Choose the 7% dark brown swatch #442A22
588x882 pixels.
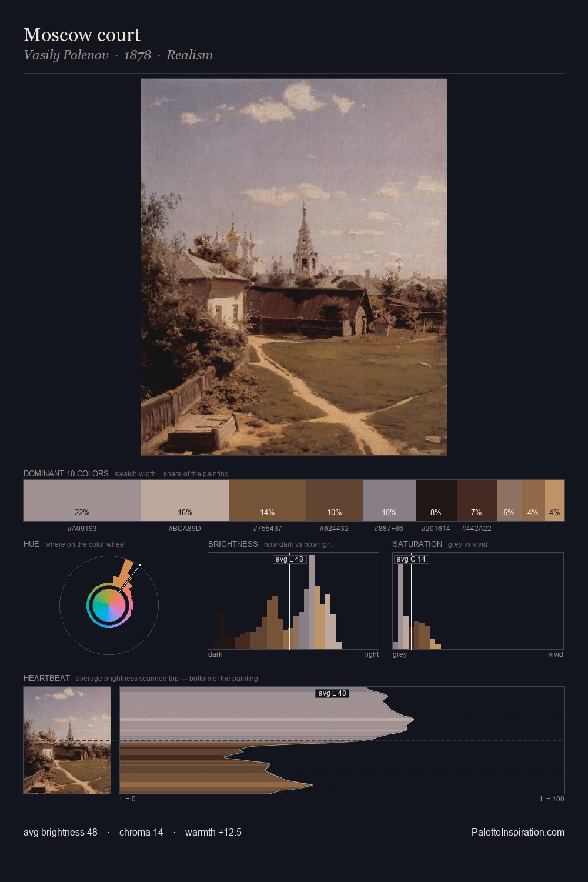pos(477,500)
